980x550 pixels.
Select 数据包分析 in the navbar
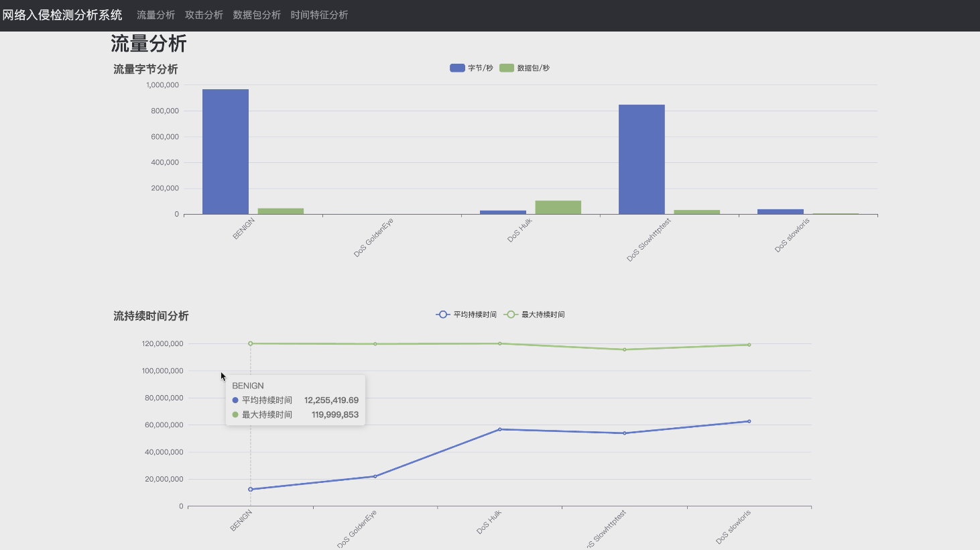pos(257,15)
